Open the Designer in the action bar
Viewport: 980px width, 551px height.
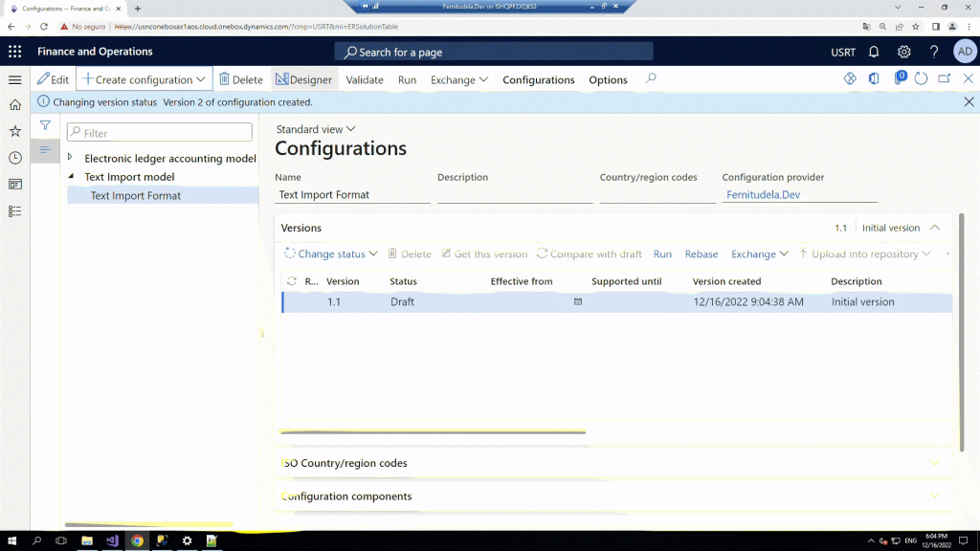(303, 79)
